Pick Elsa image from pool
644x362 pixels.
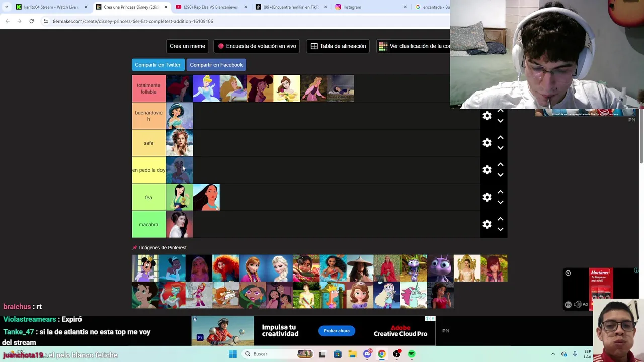[x=279, y=268]
